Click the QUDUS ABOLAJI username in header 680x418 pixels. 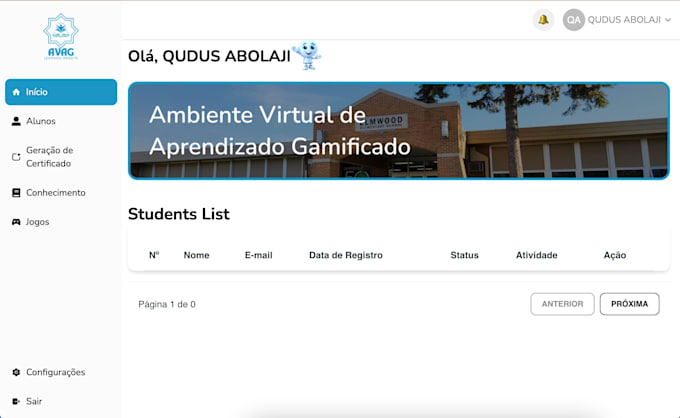[624, 20]
